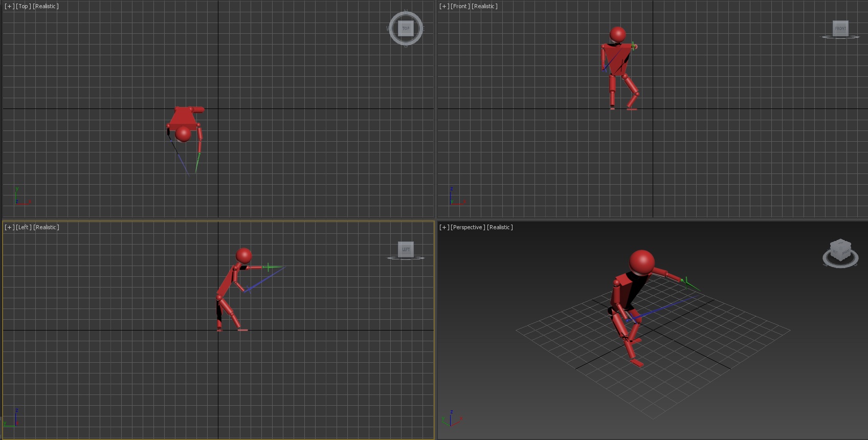Open the [+] menu in Top viewport

coord(9,6)
